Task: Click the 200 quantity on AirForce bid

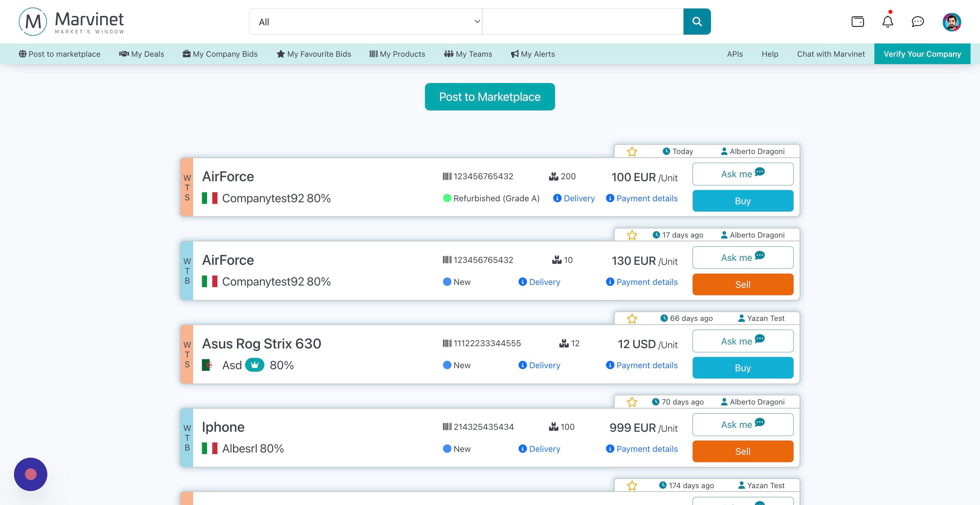Action: pyautogui.click(x=562, y=177)
